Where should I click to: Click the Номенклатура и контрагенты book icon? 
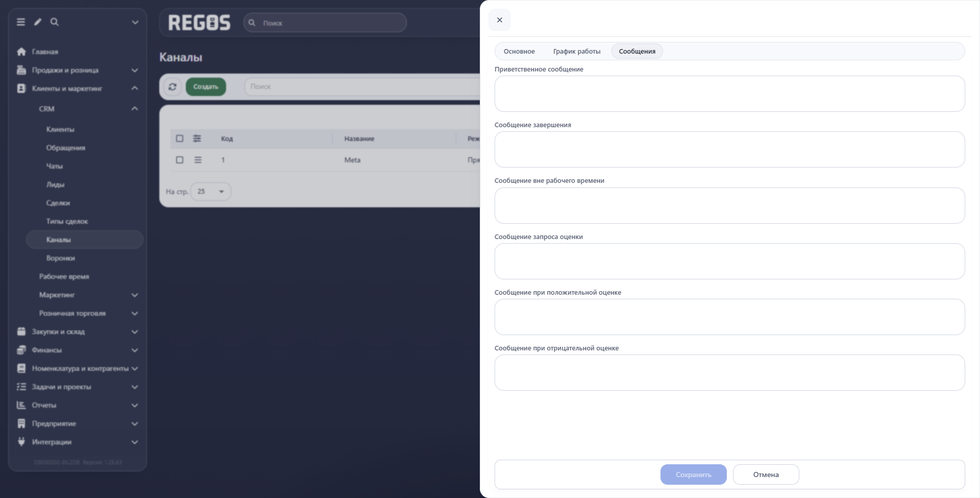pyautogui.click(x=21, y=368)
